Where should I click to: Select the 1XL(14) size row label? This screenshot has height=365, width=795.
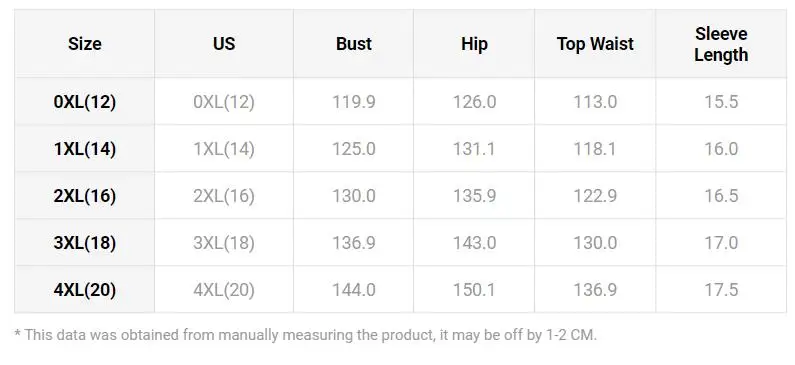[x=85, y=149]
